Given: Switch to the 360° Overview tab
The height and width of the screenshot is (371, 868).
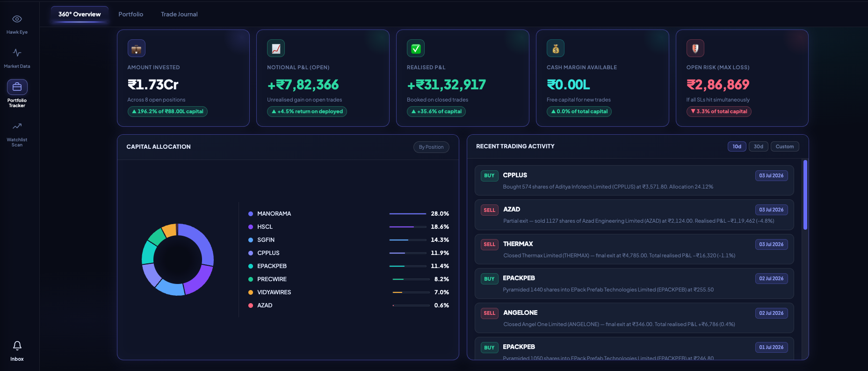Looking at the screenshot, I should tap(80, 15).
